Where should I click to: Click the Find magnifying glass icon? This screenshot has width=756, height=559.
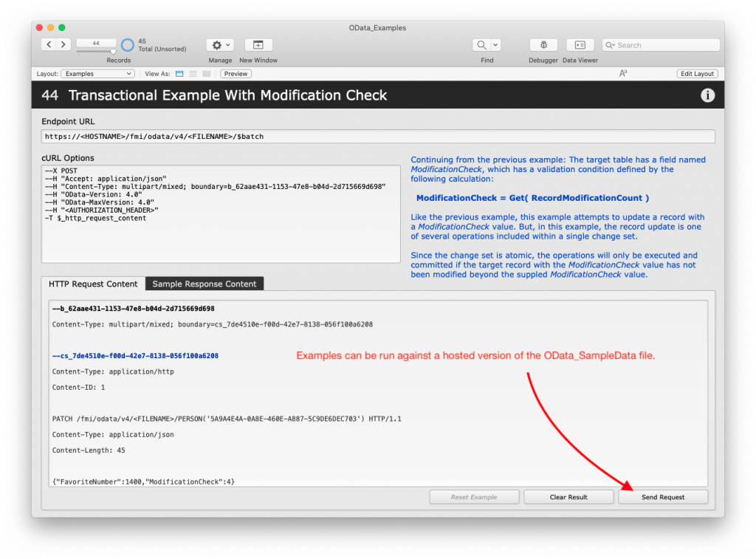481,45
